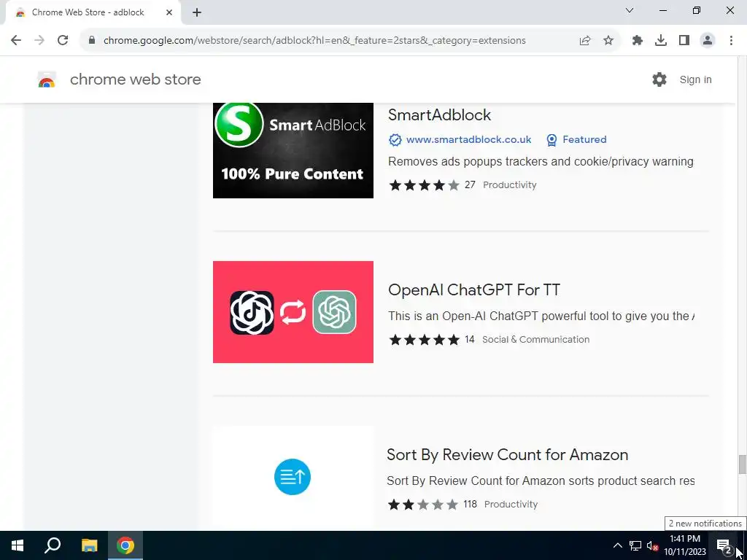The image size is (747, 560).
Task: Click the Chrome Web Store rainbow logo
Action: coord(47,79)
